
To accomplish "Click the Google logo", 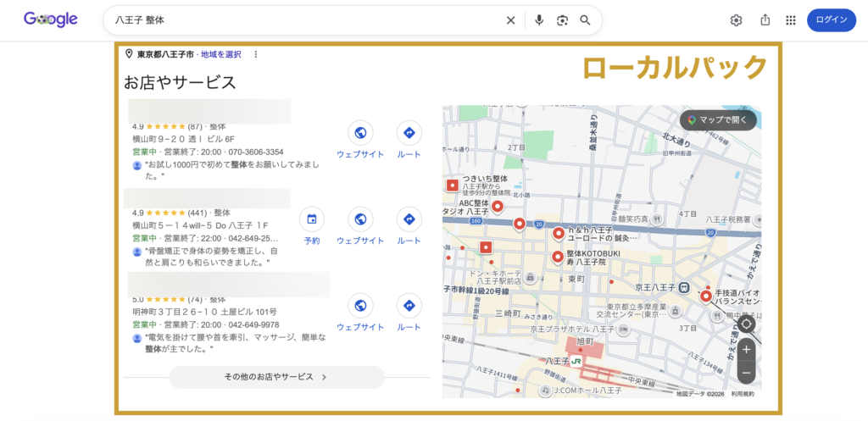I will tap(50, 20).
